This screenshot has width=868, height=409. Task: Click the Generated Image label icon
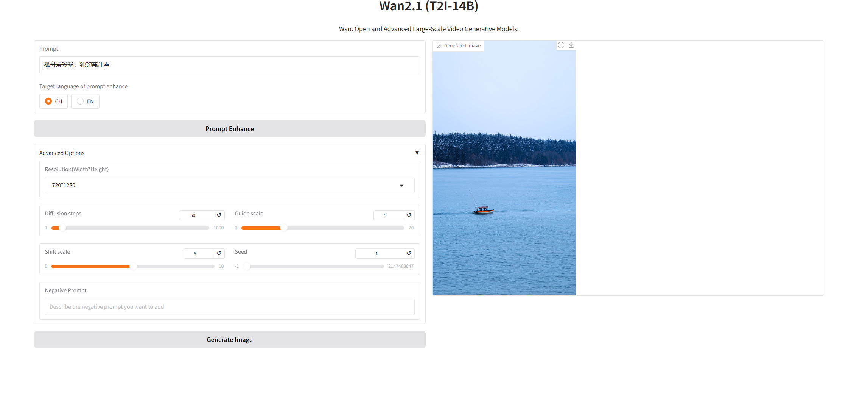tap(439, 46)
